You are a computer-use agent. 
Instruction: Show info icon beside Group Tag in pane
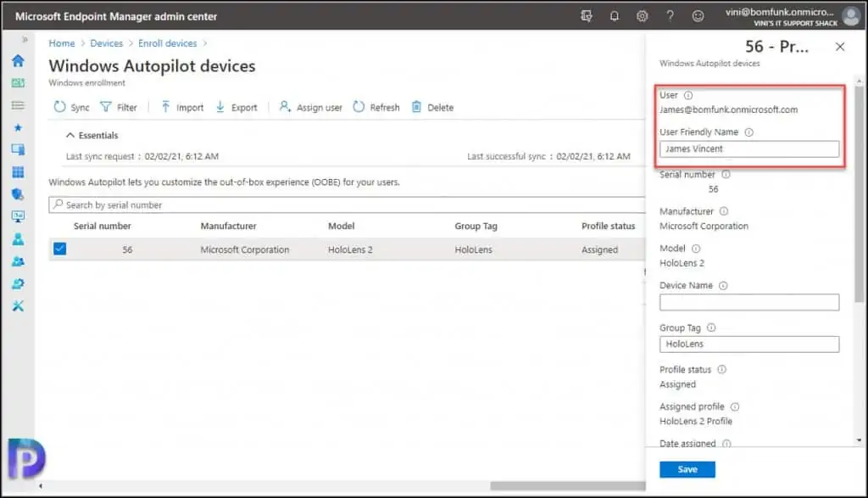(x=711, y=328)
